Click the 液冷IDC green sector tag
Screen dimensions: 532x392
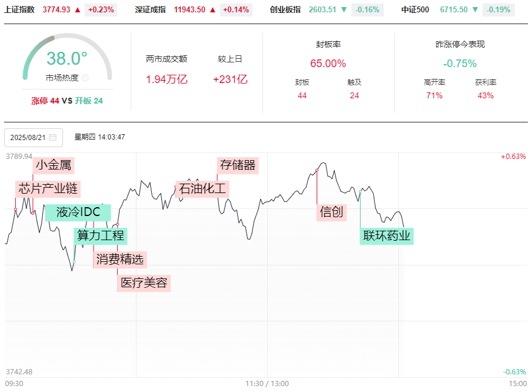coord(78,212)
